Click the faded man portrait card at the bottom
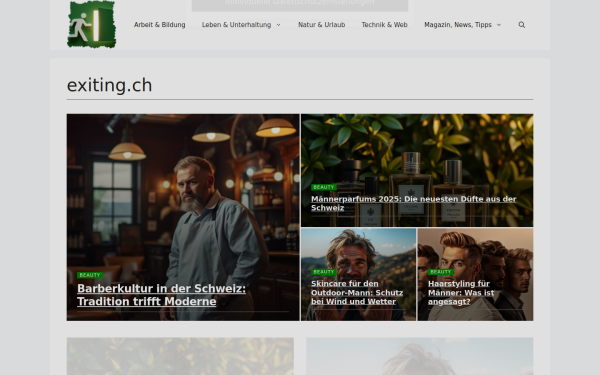The height and width of the screenshot is (375, 600). (419, 356)
